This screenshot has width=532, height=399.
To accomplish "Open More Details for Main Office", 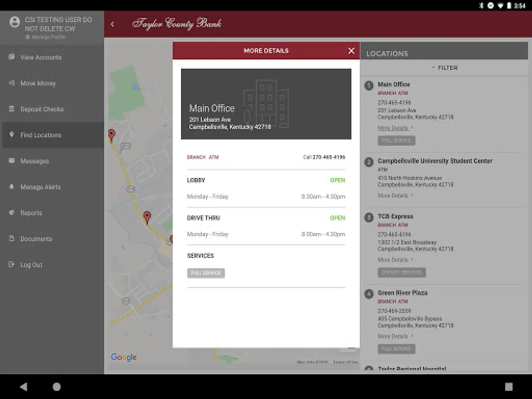I will click(395, 128).
